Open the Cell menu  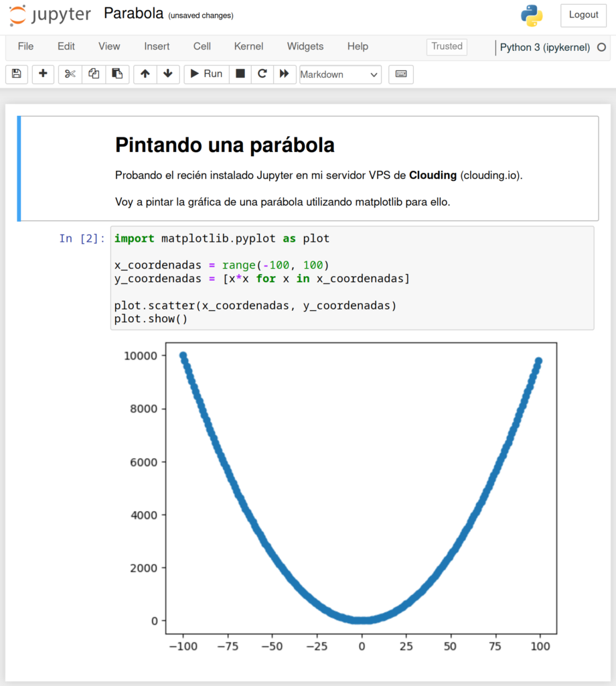(202, 46)
